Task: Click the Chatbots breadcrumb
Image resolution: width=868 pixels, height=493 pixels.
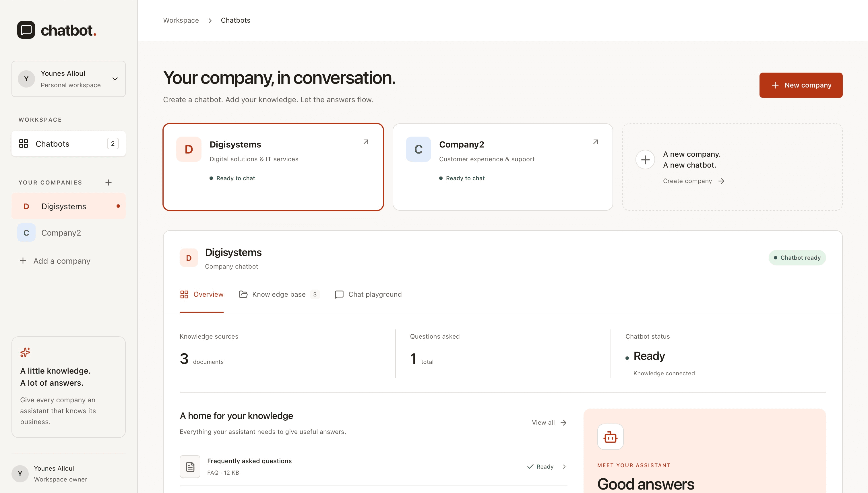Action: [235, 20]
